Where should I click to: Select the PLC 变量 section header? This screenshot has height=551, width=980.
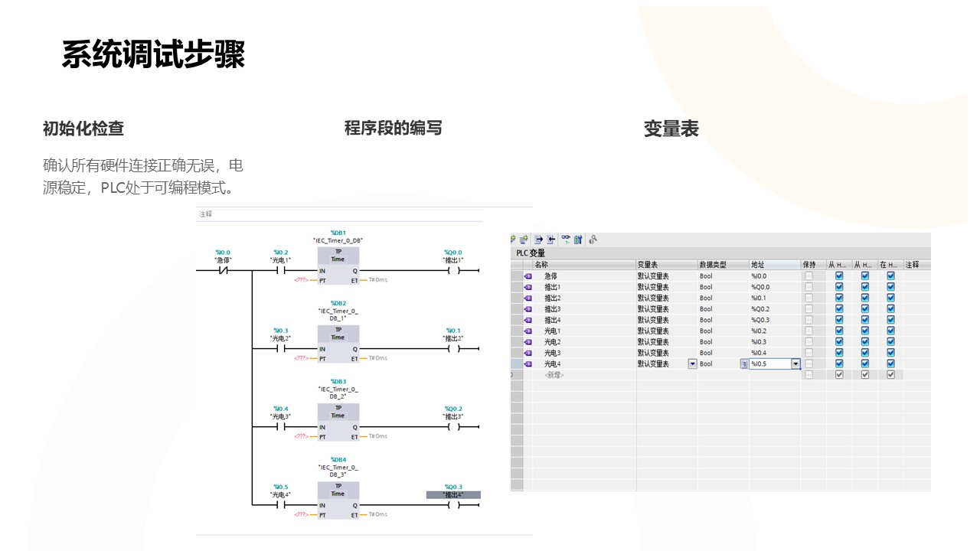[x=530, y=251]
